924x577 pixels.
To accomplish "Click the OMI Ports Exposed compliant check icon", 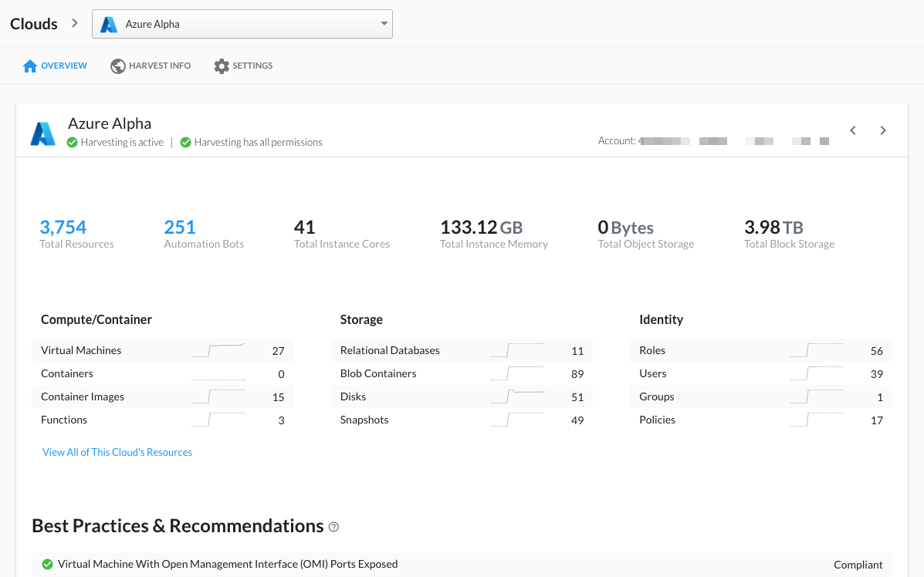I will point(48,564).
